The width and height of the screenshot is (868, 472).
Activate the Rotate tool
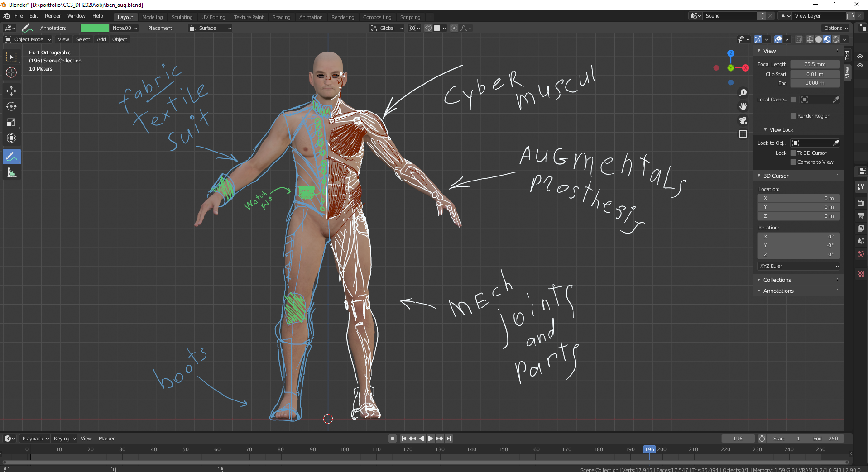(x=11, y=107)
